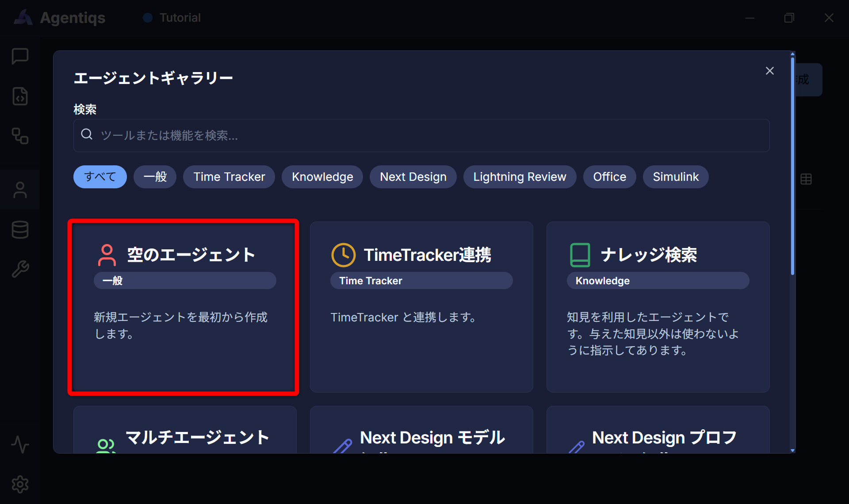Image resolution: width=849 pixels, height=504 pixels.
Task: Open the code file icon in sidebar
Action: pyautogui.click(x=20, y=96)
